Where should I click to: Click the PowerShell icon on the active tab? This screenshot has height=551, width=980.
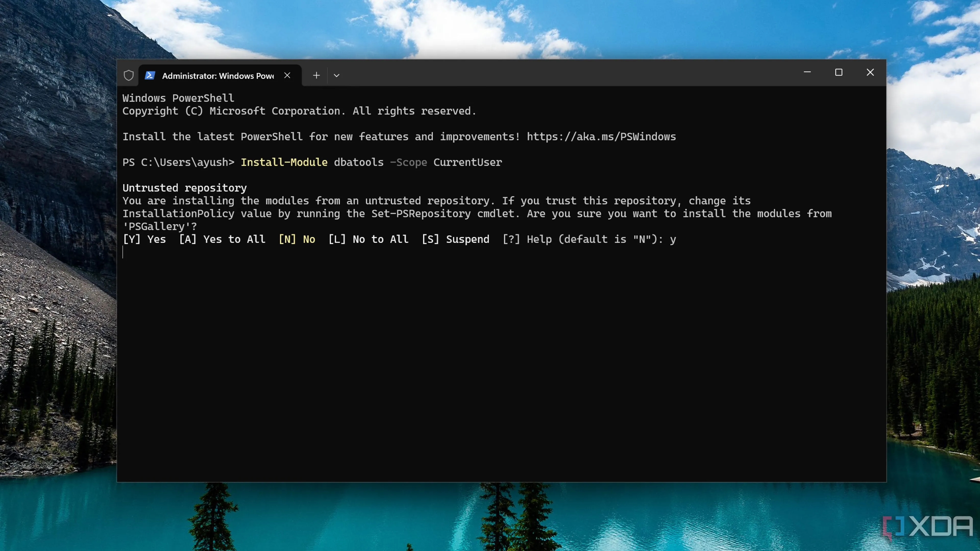click(150, 75)
